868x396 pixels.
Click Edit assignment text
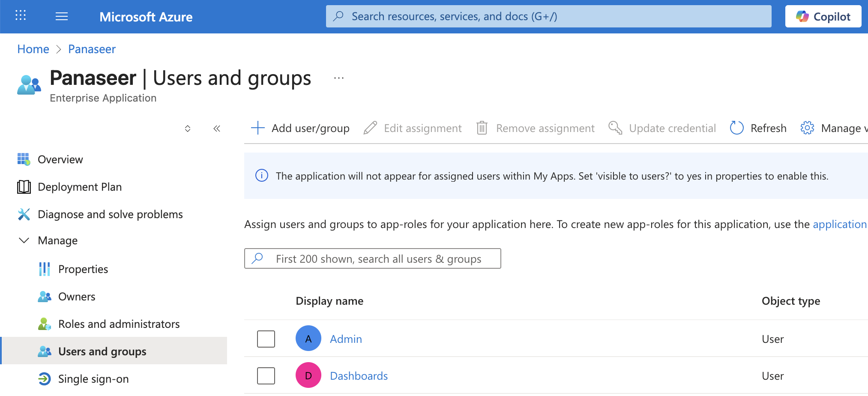(423, 128)
